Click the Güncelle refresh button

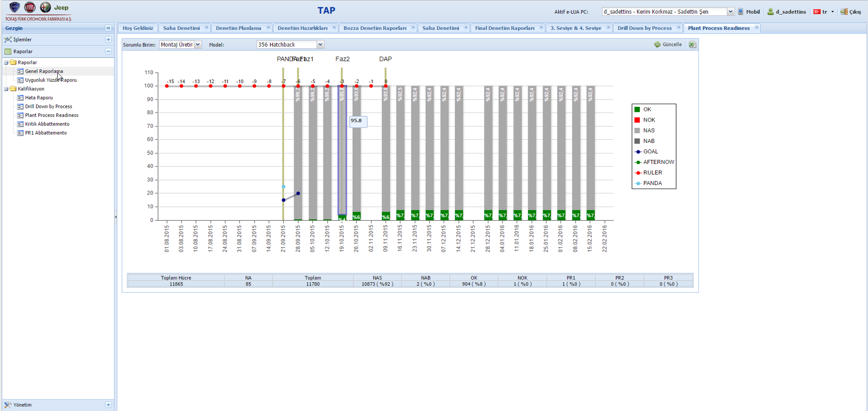(x=668, y=45)
